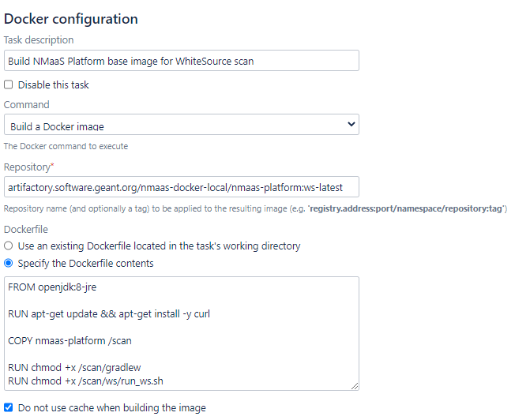Click the 'Disable this task' label text

tap(53, 84)
